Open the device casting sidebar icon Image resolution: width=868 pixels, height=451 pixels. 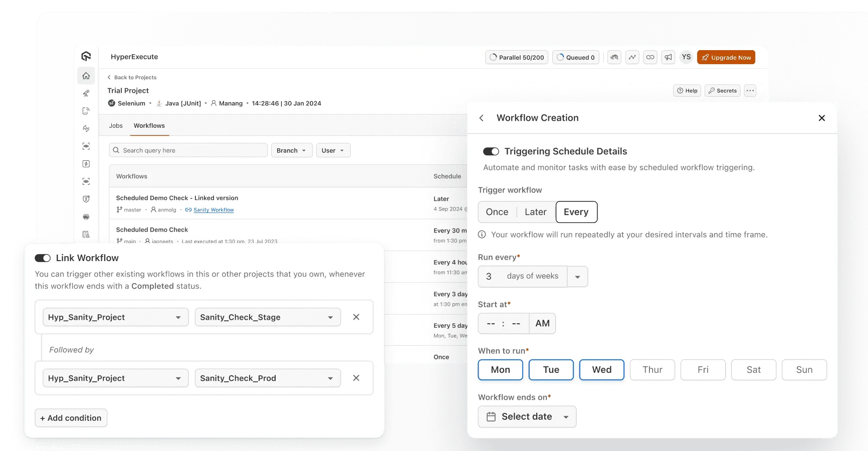pos(86,111)
